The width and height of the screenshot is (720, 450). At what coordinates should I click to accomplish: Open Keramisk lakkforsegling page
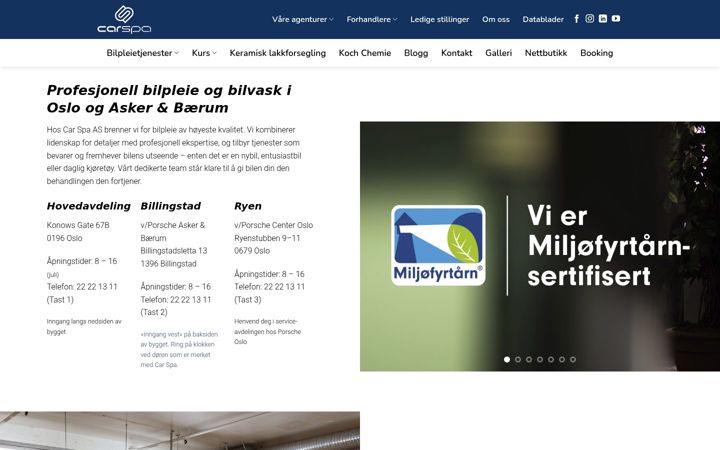coord(277,53)
